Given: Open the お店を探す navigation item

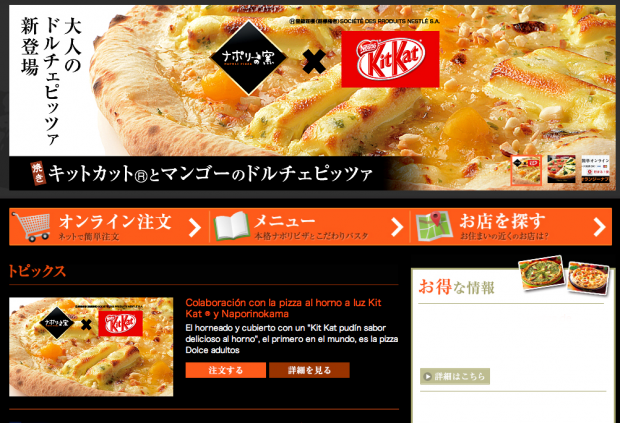Looking at the screenshot, I should [511, 227].
